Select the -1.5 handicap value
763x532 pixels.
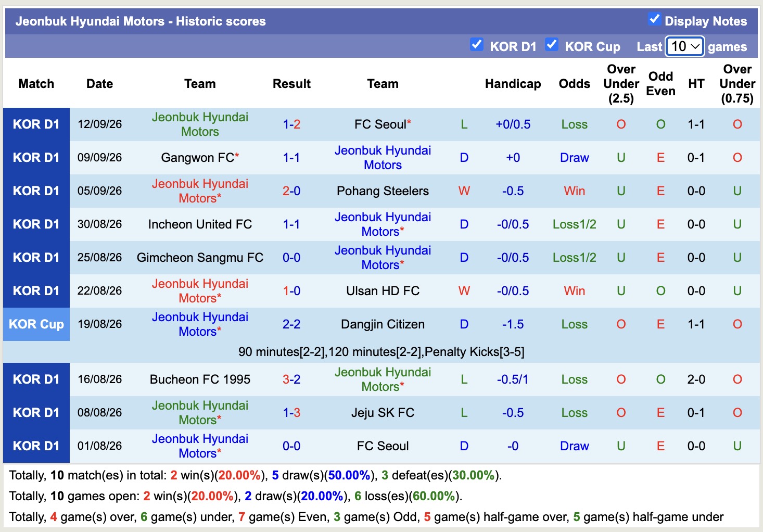pyautogui.click(x=513, y=324)
